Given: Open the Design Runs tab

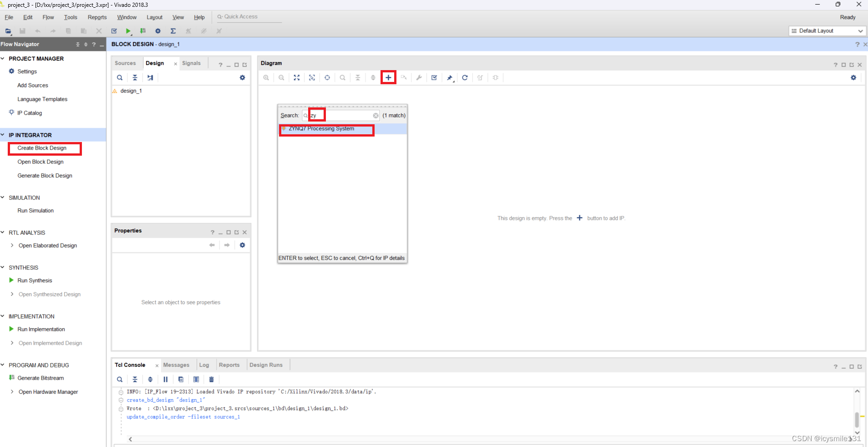Looking at the screenshot, I should click(x=266, y=365).
